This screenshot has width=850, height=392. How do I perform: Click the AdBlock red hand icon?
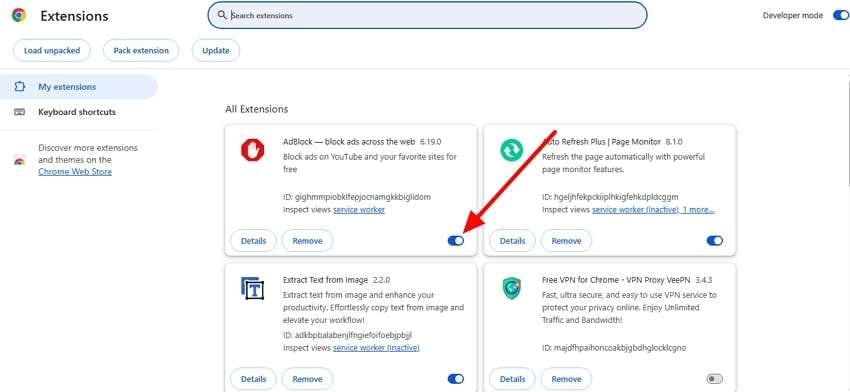[x=252, y=149]
